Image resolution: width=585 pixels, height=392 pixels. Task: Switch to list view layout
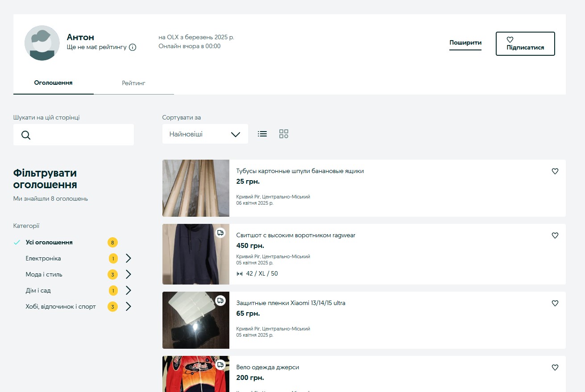point(262,134)
